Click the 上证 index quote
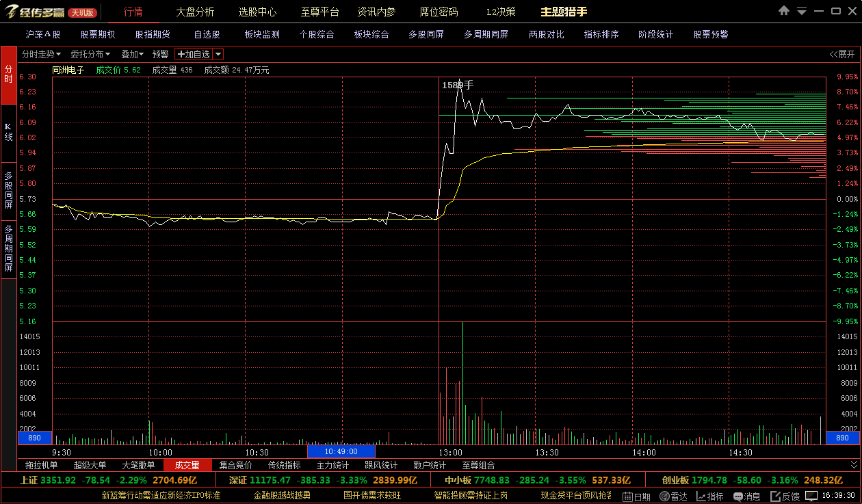The image size is (862, 504). (x=108, y=480)
